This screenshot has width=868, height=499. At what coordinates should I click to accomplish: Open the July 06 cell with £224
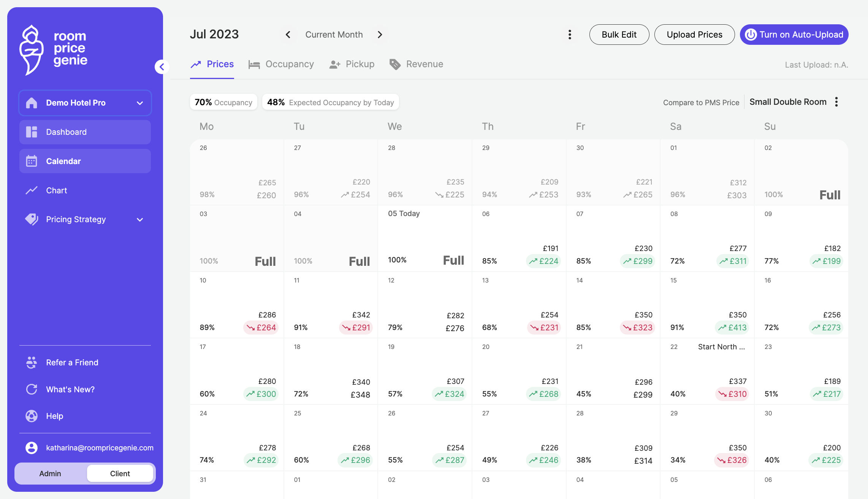[519, 238]
